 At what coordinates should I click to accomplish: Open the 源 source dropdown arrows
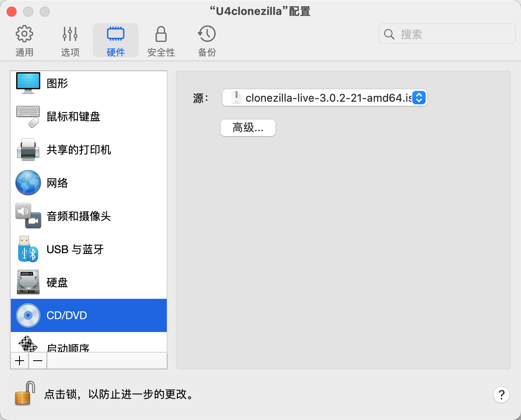tap(419, 98)
